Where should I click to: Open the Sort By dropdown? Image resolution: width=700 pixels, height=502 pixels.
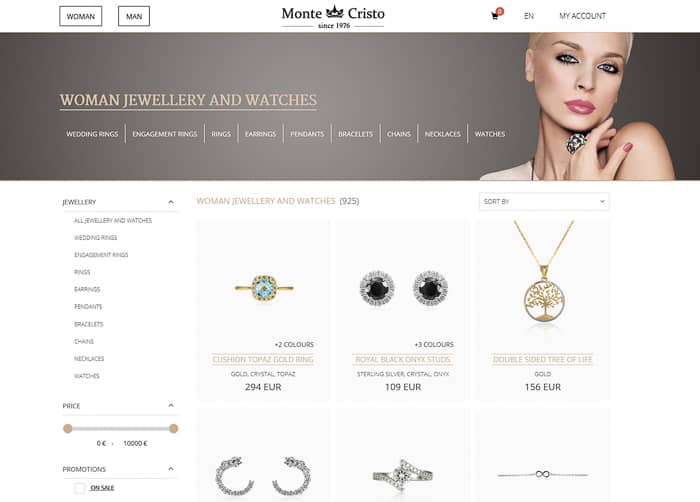tap(544, 201)
